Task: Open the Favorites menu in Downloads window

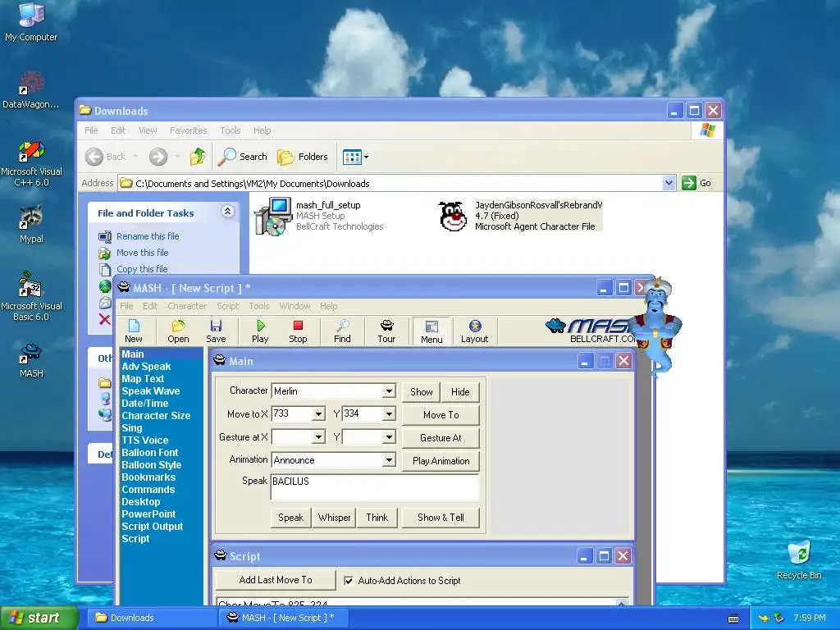Action: tap(188, 130)
